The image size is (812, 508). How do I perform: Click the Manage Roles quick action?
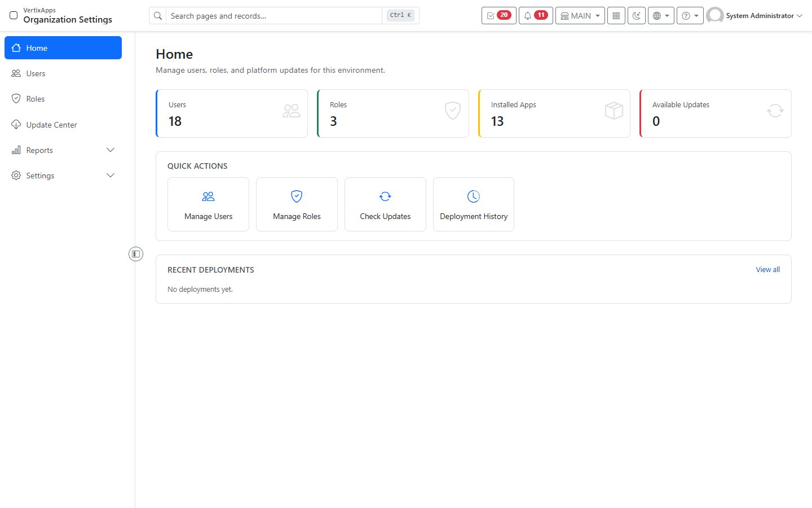[x=297, y=204]
